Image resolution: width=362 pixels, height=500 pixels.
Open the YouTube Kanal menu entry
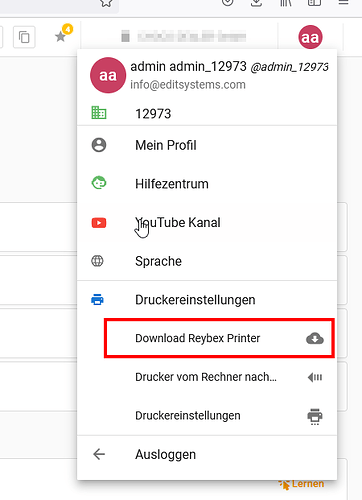click(x=207, y=222)
